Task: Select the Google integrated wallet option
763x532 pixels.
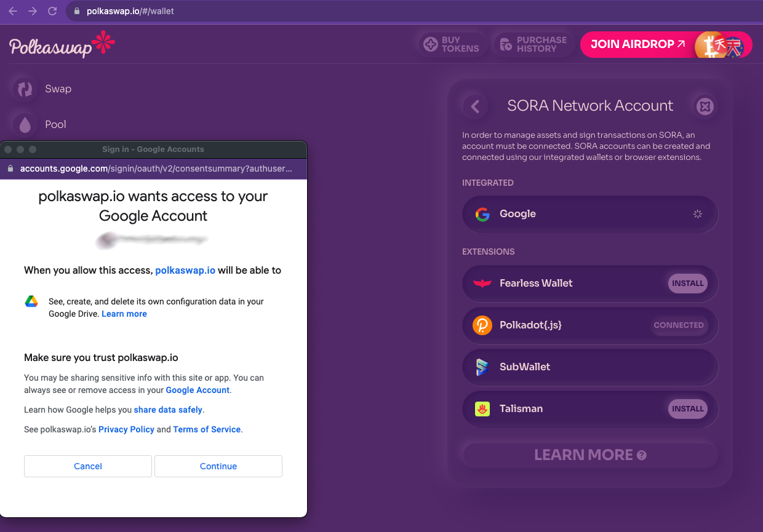Action: pyautogui.click(x=590, y=214)
